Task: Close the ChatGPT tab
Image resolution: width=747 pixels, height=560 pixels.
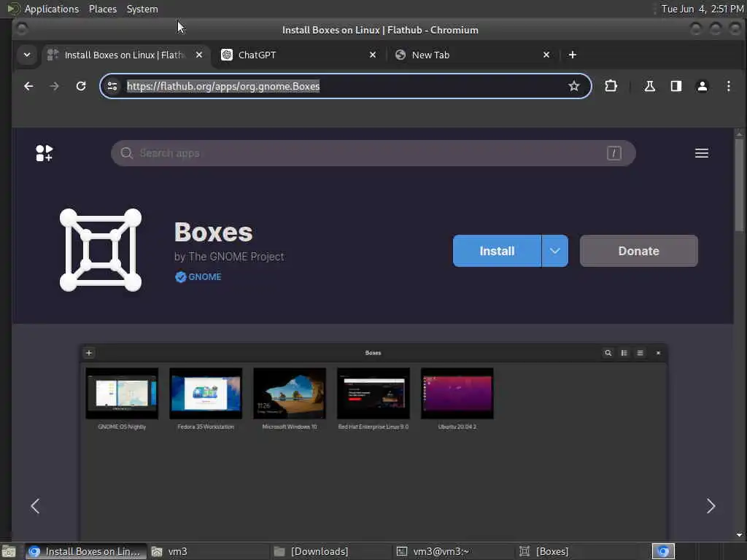Action: point(373,55)
